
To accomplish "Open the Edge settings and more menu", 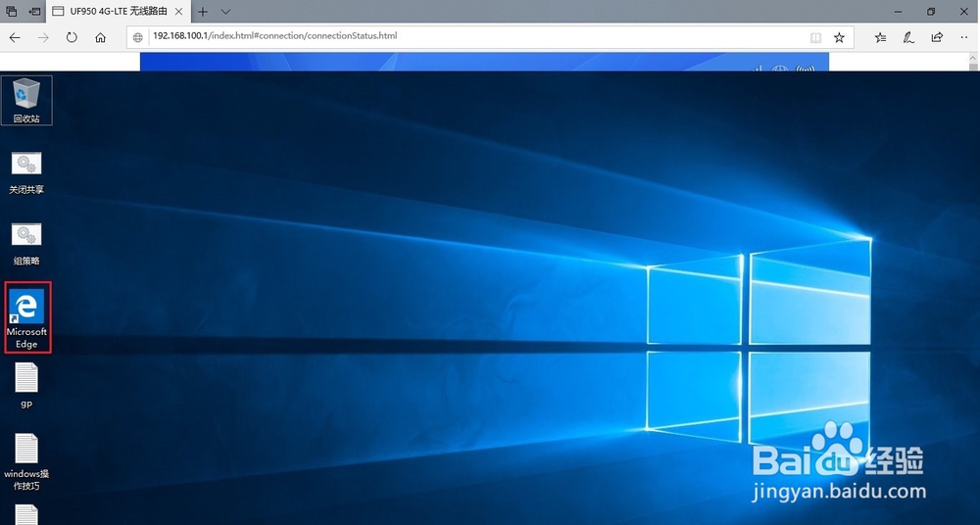I will [964, 37].
